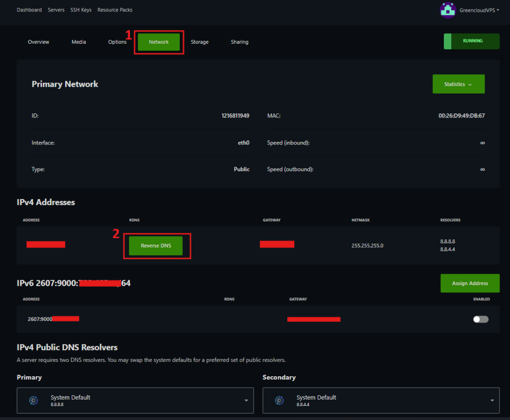Click the IPv6 address starting 2607:9000
The height and width of the screenshot is (420, 510).
[53, 319]
